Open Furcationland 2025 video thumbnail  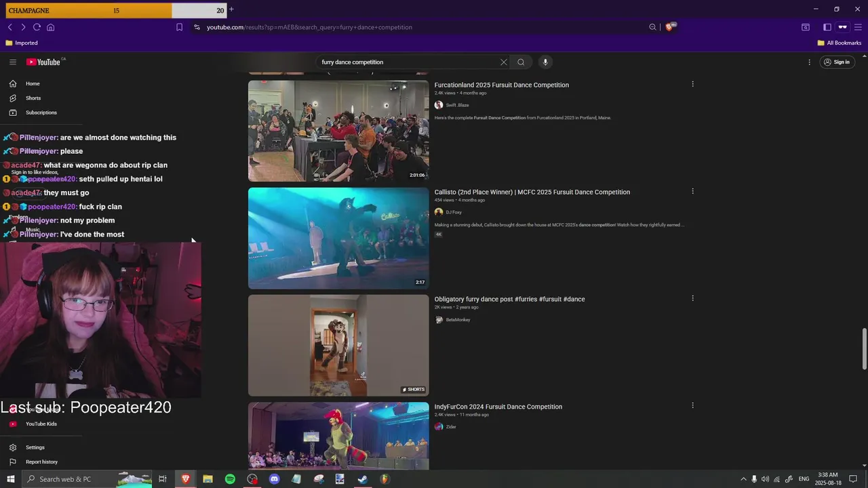338,131
